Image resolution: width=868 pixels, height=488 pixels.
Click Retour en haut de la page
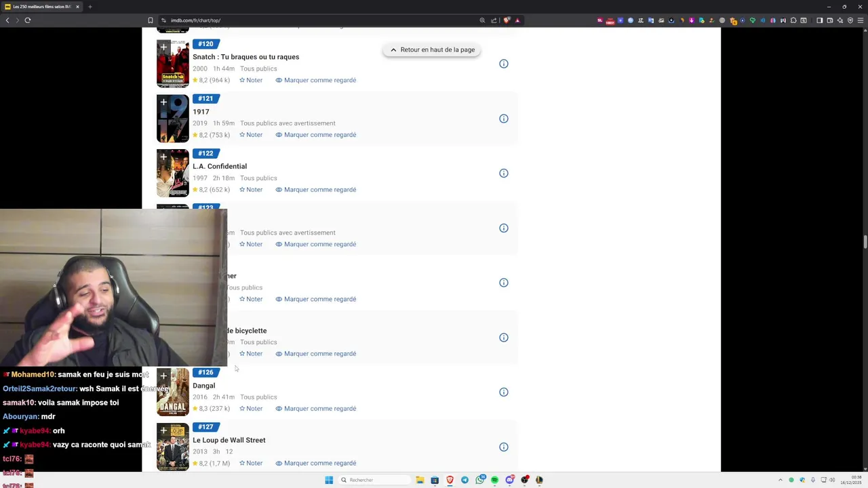[x=432, y=49]
